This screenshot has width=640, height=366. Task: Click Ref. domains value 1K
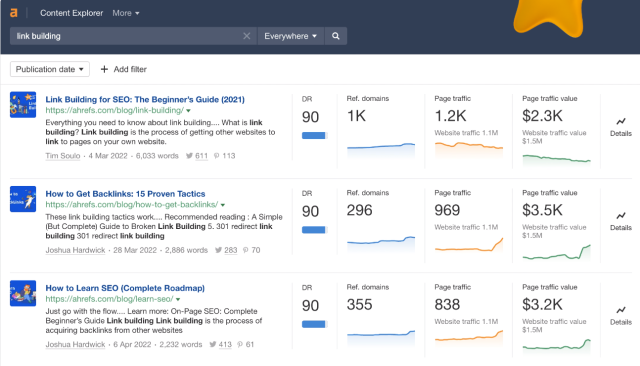click(x=356, y=116)
